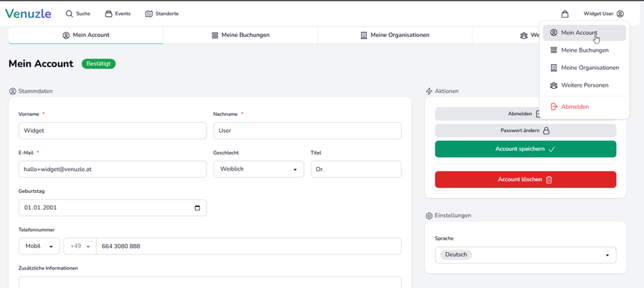
Task: Expand the Sprache language dropdown
Action: point(607,255)
